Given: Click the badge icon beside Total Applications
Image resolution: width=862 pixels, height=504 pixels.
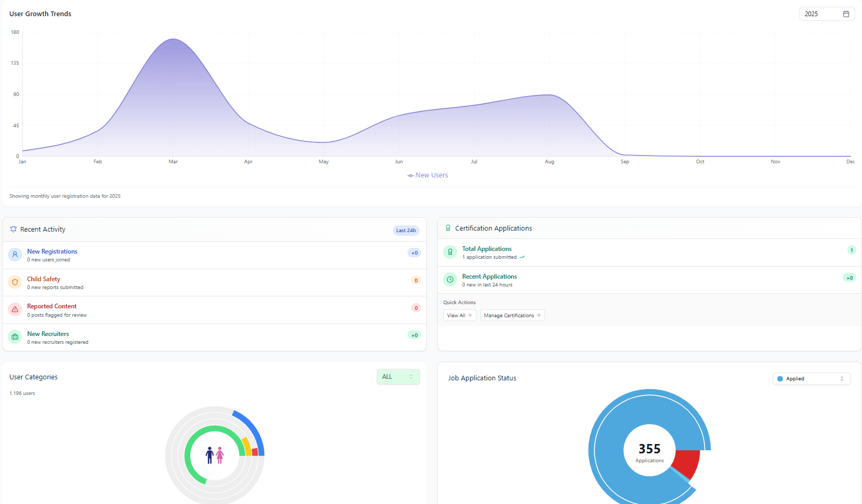Looking at the screenshot, I should point(450,252).
